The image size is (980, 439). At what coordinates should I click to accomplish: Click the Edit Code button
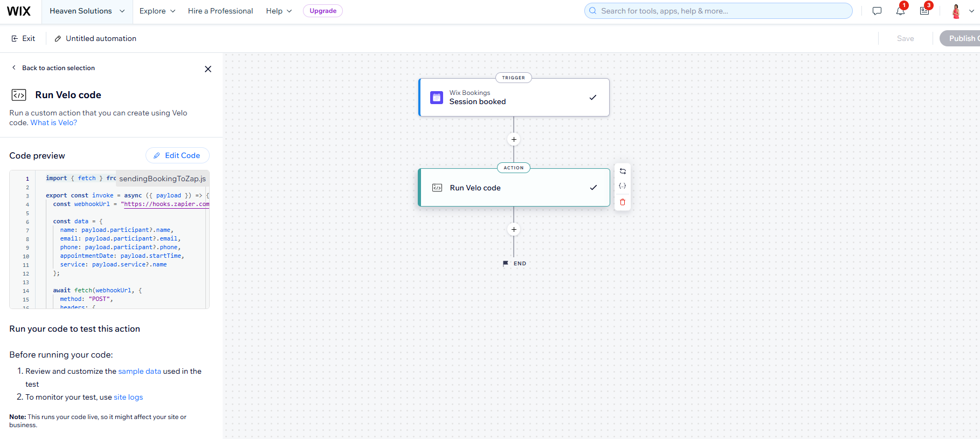[x=177, y=155]
